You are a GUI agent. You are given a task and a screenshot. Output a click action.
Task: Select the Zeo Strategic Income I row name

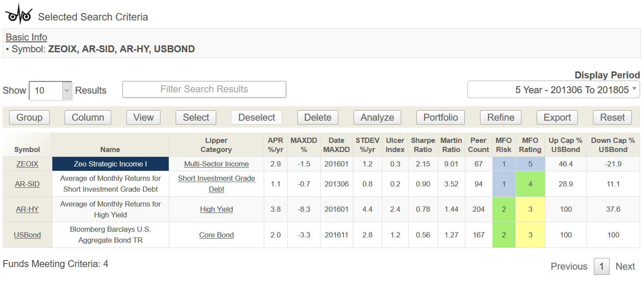click(110, 164)
